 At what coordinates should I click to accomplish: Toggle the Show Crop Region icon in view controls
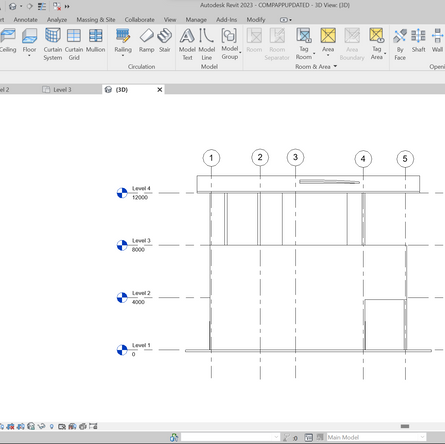pyautogui.click(x=21, y=426)
